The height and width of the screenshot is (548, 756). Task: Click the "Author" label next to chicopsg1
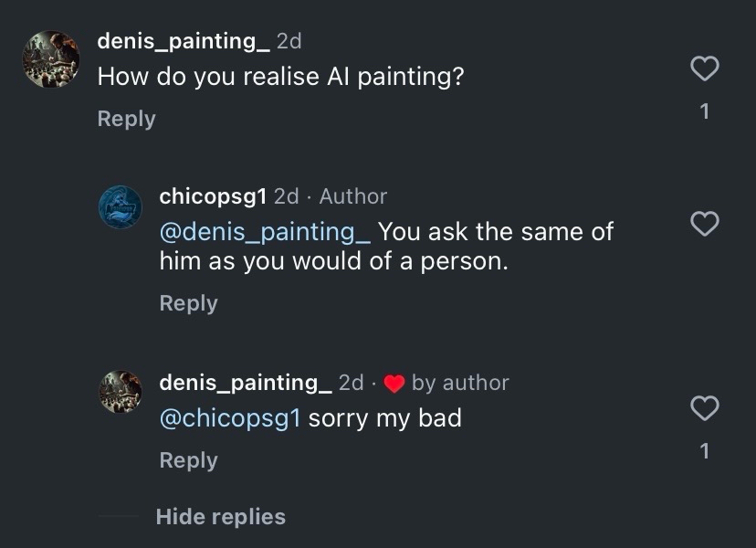[352, 196]
